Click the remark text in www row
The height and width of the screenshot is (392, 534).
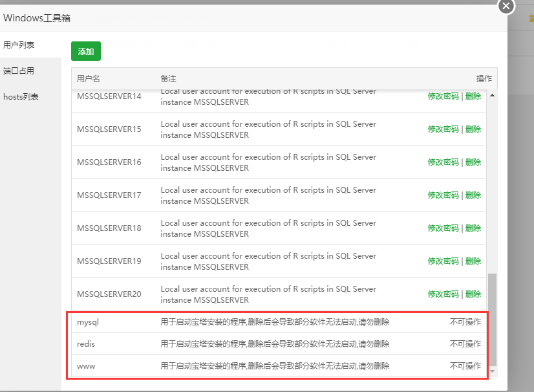pos(275,366)
